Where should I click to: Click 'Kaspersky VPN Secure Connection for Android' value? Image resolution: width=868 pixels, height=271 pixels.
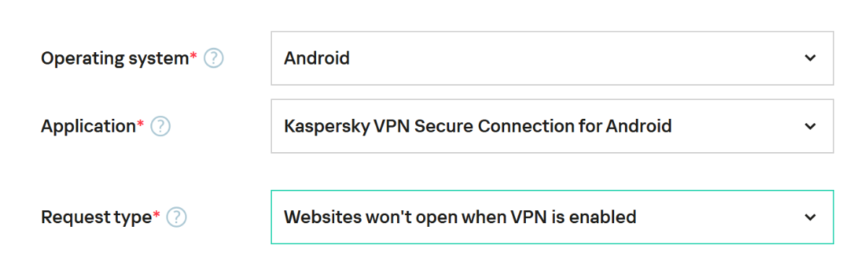477,127
